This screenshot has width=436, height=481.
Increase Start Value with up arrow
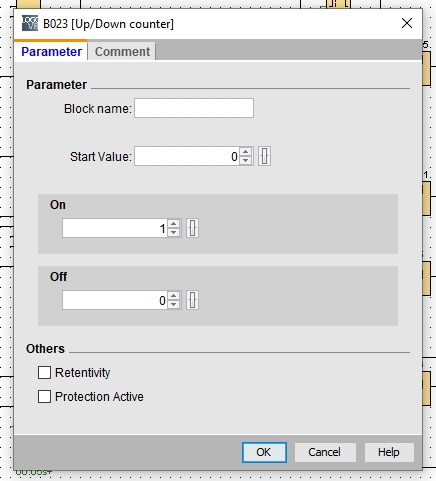246,152
